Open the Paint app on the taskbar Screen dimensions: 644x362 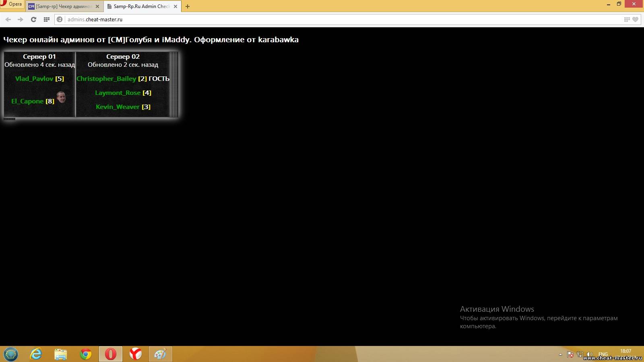pyautogui.click(x=160, y=354)
